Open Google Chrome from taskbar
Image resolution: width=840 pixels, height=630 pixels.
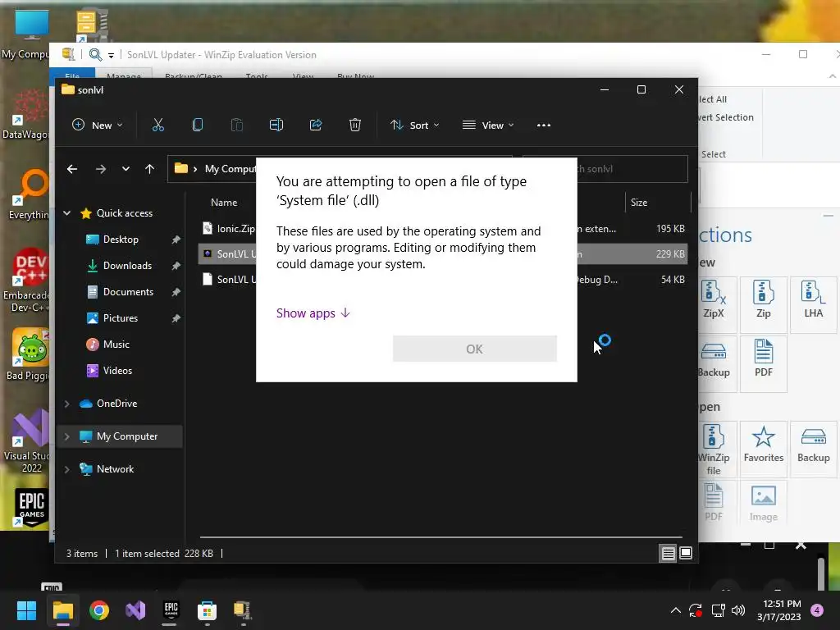99,610
